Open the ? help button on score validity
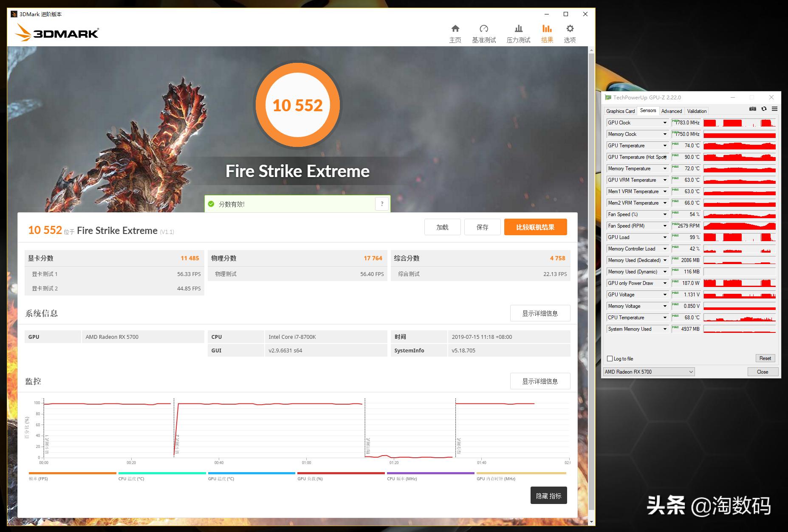Image resolution: width=788 pixels, height=532 pixels. 382,204
